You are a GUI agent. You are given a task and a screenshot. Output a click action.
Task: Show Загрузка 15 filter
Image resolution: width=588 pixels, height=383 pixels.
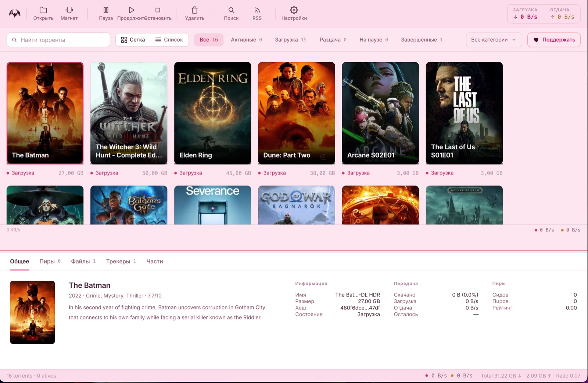pos(291,40)
